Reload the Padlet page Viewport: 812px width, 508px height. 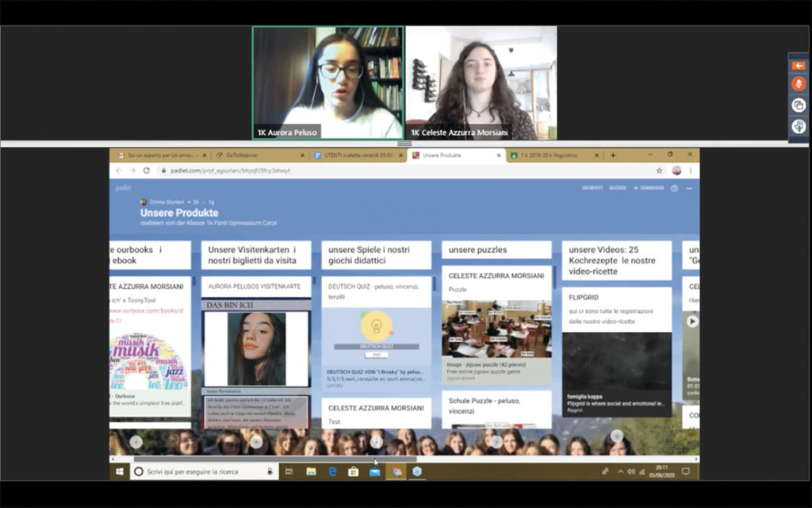coord(147,171)
